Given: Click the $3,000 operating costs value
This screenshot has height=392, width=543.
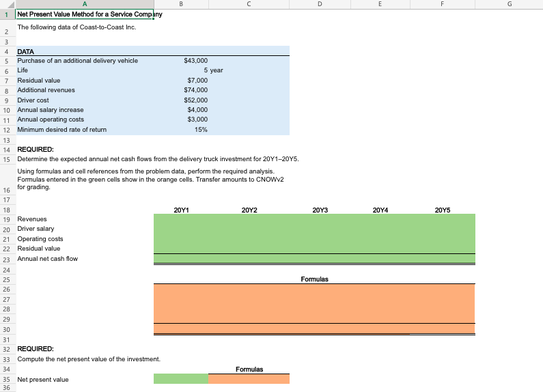Looking at the screenshot, I should [197, 120].
